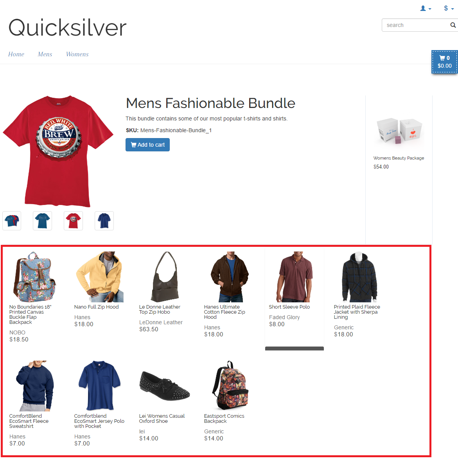Open the currency dollar dropdown
The image size is (458, 476).
click(x=449, y=8)
